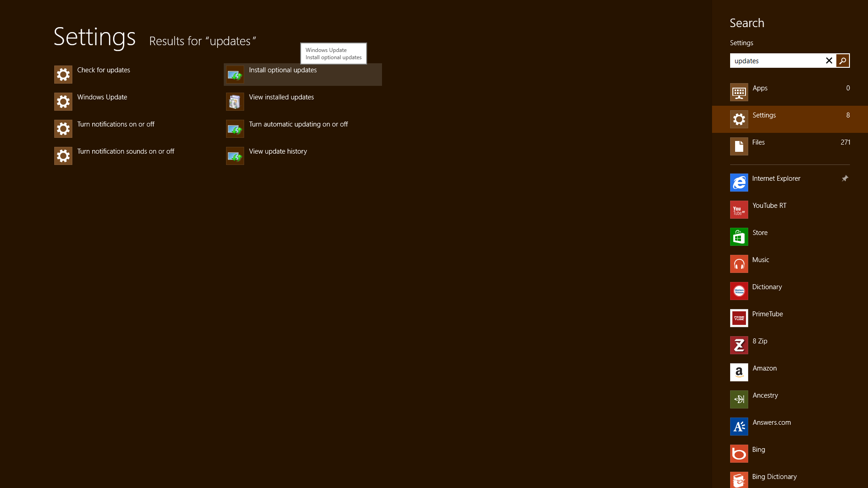Open the Store app

click(769, 232)
